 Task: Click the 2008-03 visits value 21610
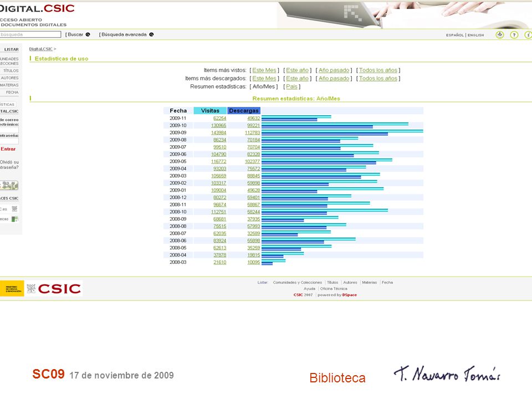coord(219,262)
